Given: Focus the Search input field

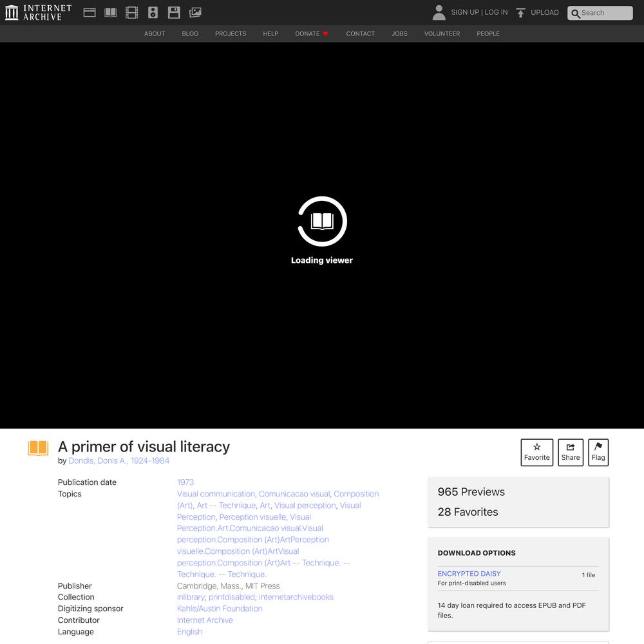Looking at the screenshot, I should 600,13.
